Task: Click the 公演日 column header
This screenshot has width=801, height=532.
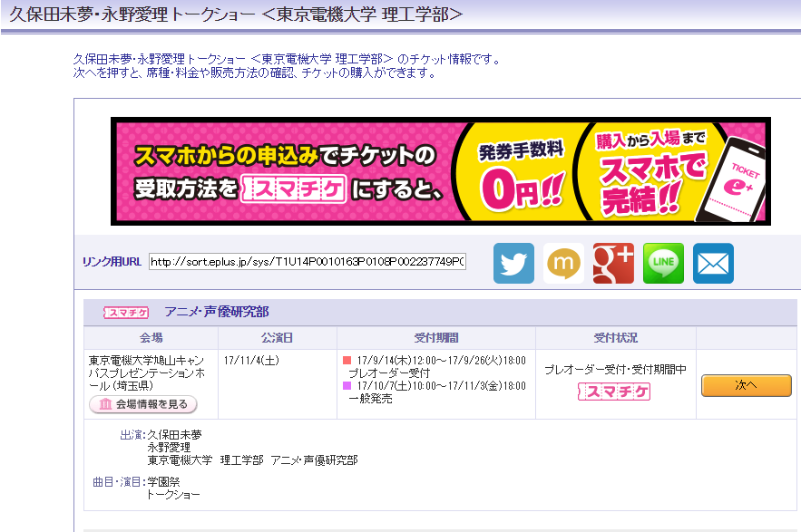Action: point(277,338)
